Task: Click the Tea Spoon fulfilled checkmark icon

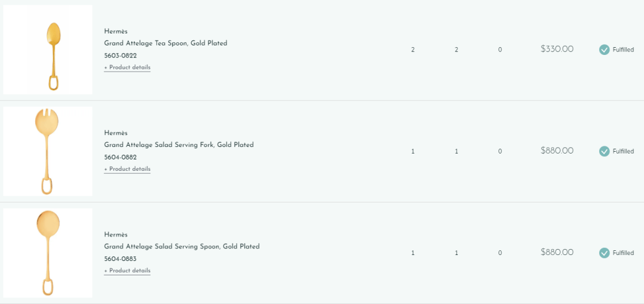Action: pos(604,50)
